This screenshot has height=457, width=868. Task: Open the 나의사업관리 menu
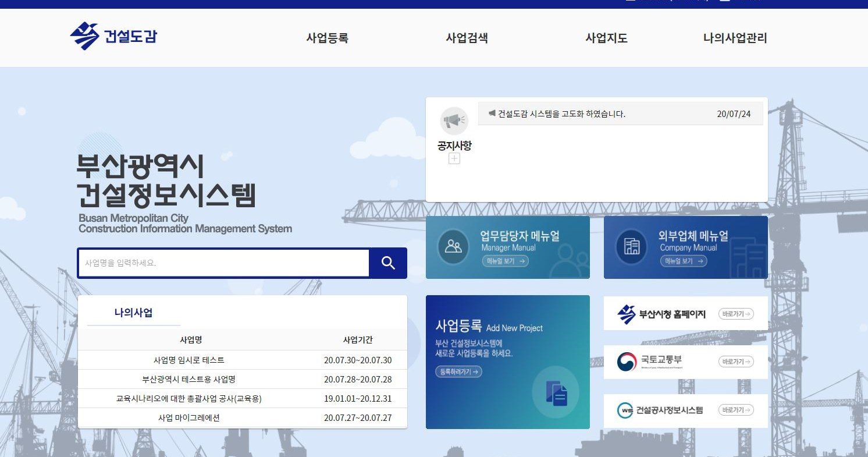click(x=735, y=38)
